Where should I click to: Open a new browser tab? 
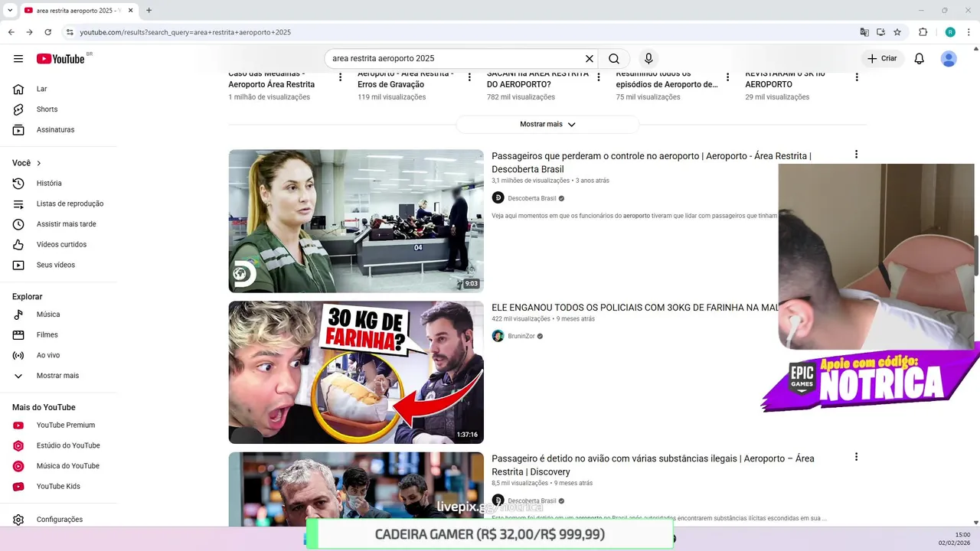tap(149, 11)
